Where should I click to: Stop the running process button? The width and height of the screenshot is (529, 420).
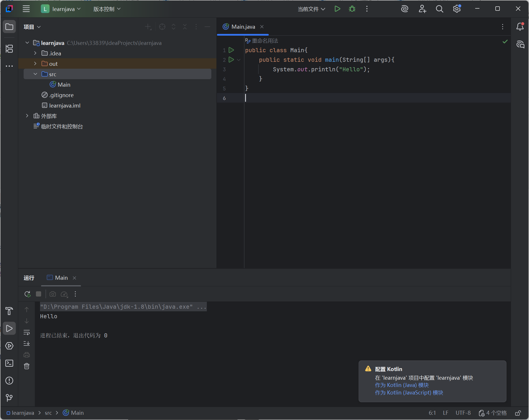tap(39, 294)
